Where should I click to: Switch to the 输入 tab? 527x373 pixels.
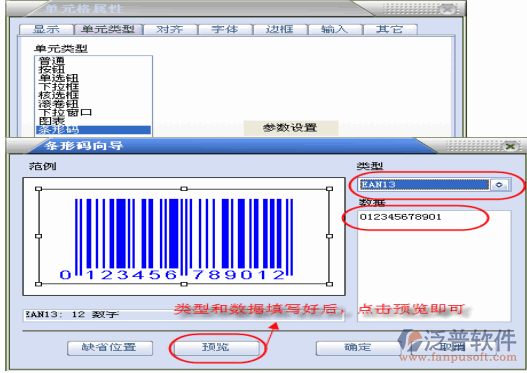335,29
